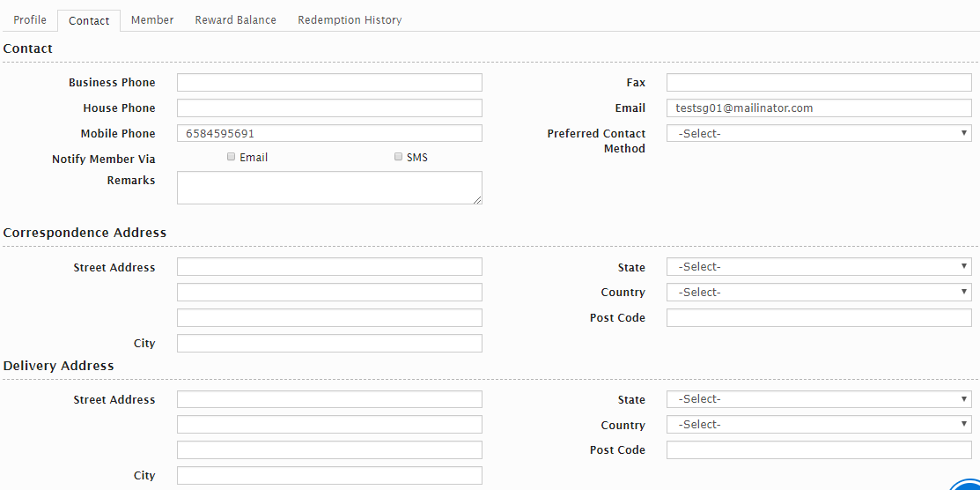980x490 pixels.
Task: Open Correspondence Address State dropdown
Action: click(x=819, y=267)
